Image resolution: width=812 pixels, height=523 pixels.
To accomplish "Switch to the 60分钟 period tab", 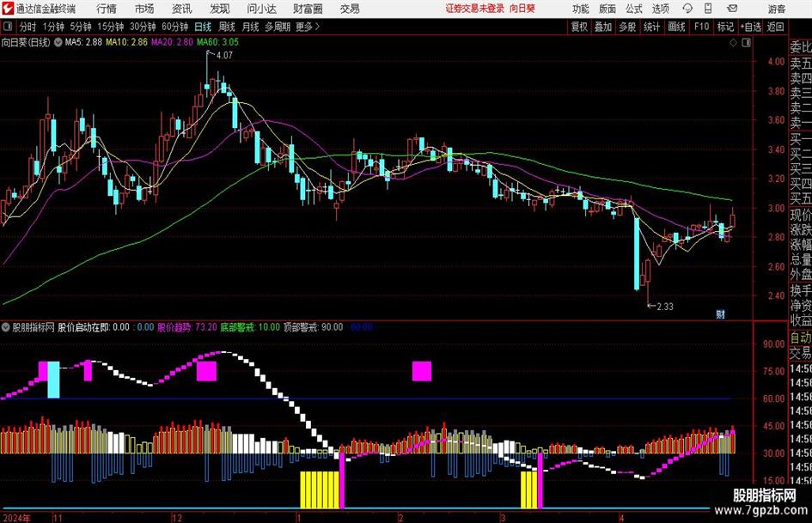I will tap(175, 27).
